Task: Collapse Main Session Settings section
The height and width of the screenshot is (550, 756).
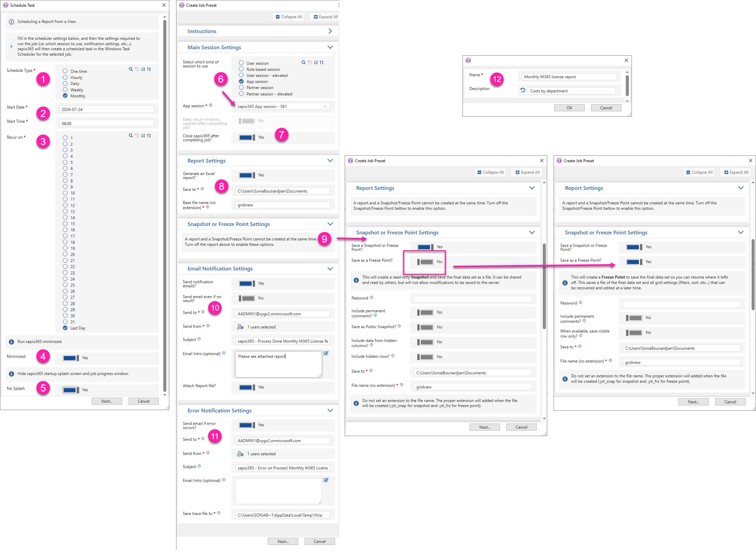Action: 330,47
